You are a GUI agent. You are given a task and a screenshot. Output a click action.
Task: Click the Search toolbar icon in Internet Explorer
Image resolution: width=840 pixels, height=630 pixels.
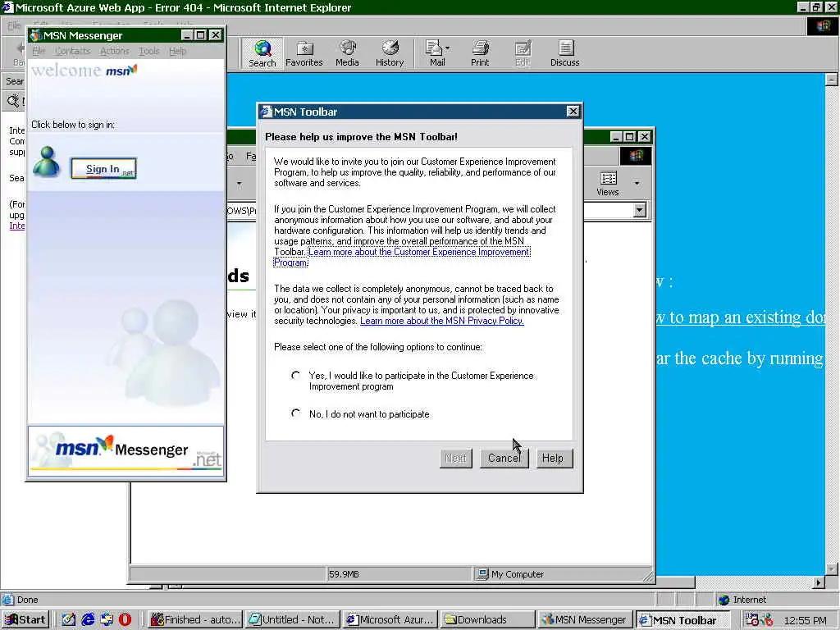click(262, 53)
